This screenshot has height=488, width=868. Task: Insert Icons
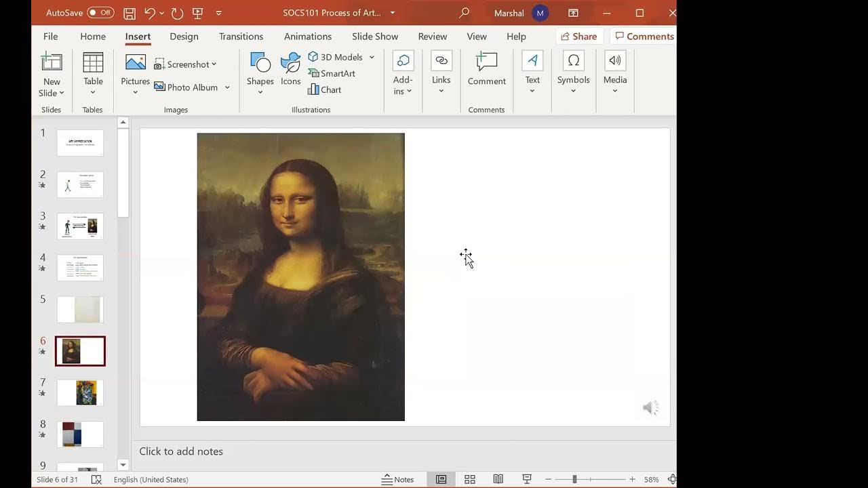290,68
